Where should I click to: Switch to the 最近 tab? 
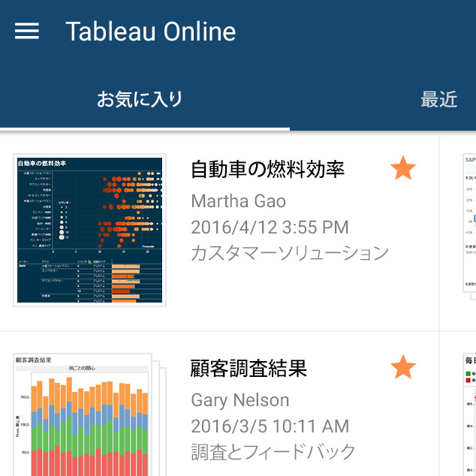point(438,99)
